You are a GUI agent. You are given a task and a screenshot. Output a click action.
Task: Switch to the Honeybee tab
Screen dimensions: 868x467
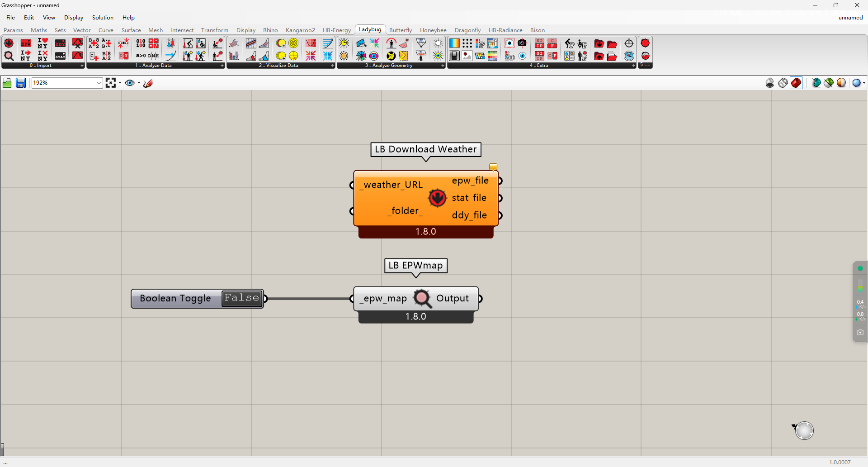(433, 30)
